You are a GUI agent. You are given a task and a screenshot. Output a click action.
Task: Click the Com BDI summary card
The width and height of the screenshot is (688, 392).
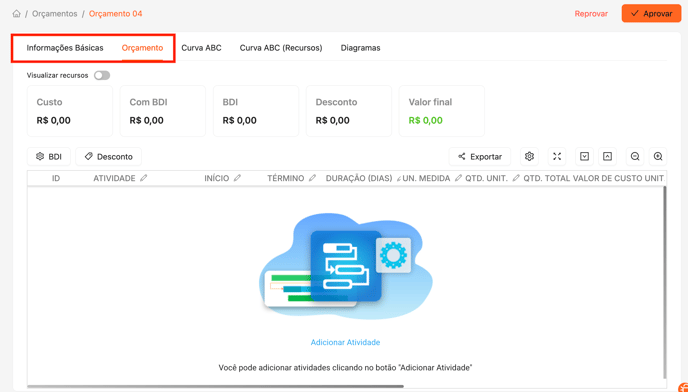pos(163,111)
